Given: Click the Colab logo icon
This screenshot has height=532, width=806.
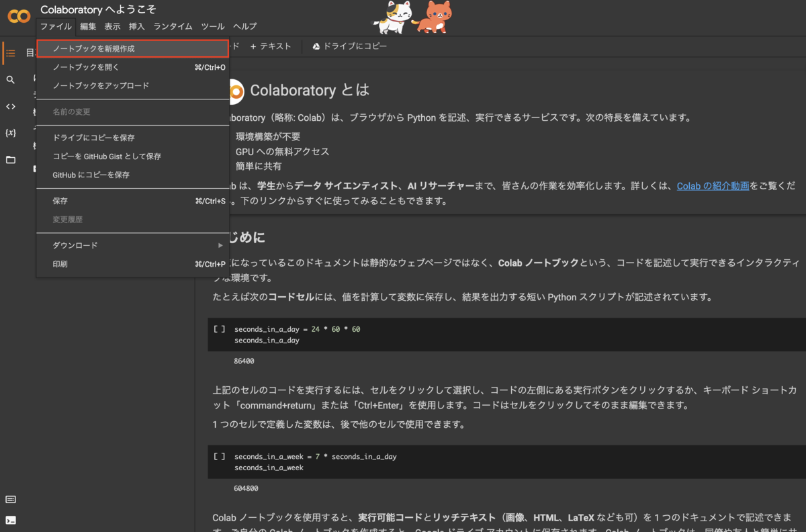Looking at the screenshot, I should [x=19, y=17].
